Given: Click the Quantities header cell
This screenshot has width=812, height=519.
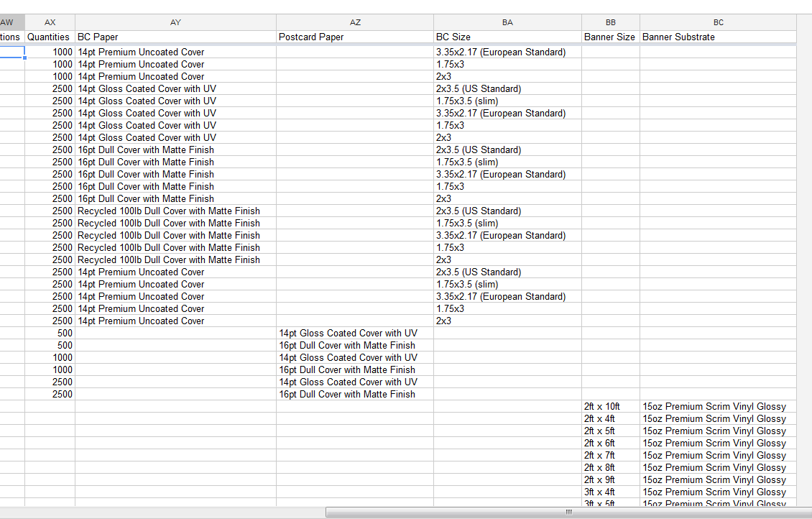Looking at the screenshot, I should (50, 37).
